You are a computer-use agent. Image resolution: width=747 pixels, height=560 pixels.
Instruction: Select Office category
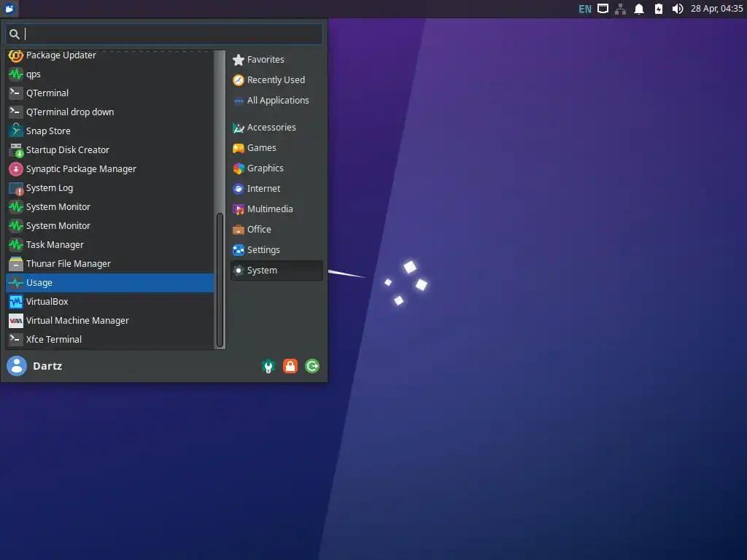point(276,230)
